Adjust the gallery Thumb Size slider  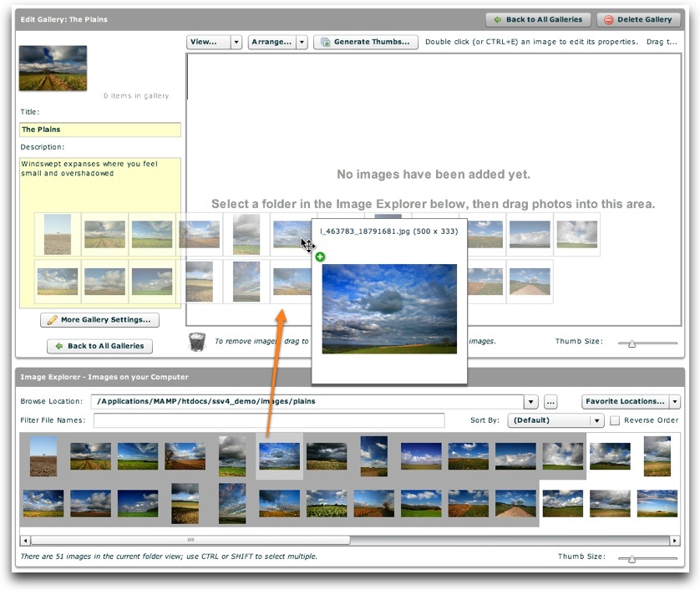click(632, 343)
